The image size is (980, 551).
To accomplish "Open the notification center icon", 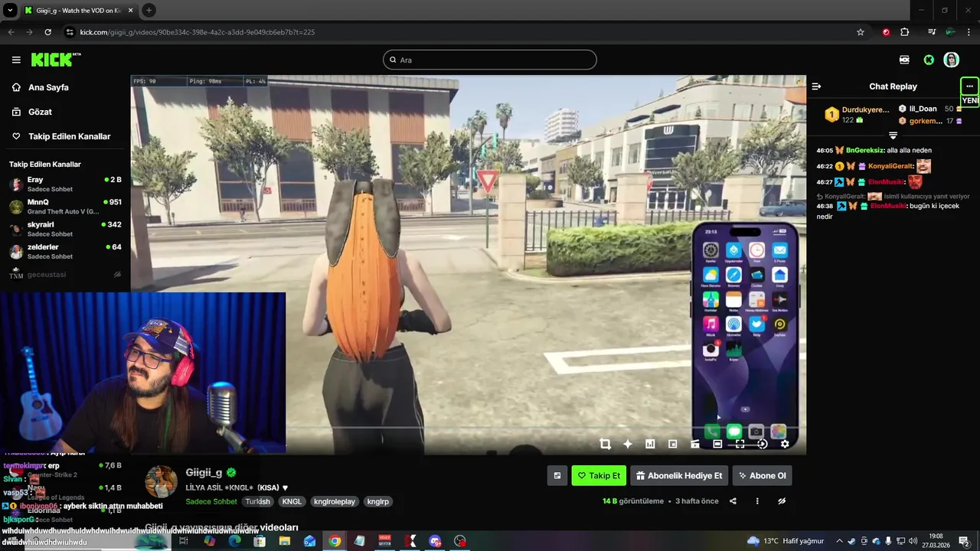I will (964, 541).
